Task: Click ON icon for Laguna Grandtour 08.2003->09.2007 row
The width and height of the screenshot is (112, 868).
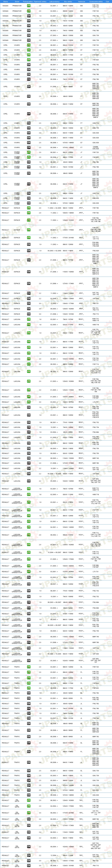Action: [x=29, y=602]
